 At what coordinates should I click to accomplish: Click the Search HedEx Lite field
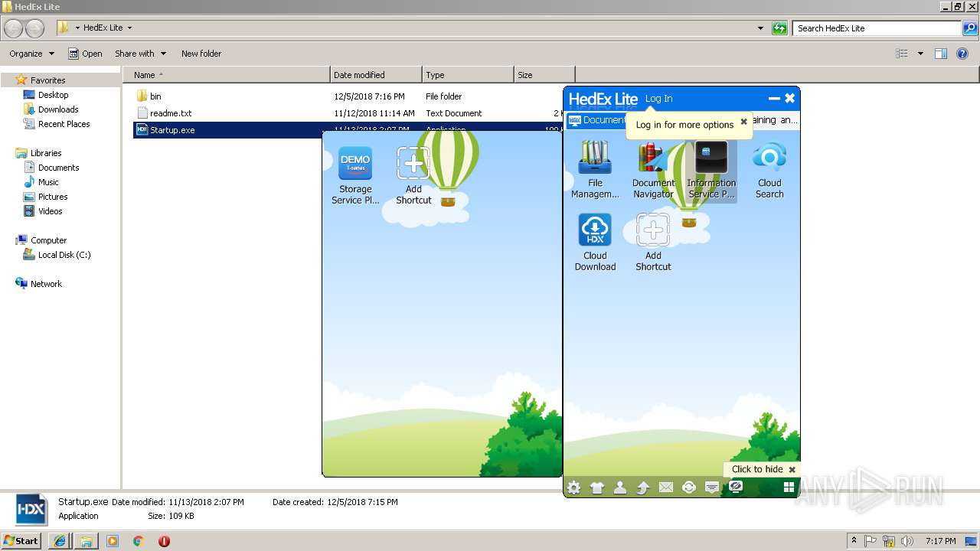click(877, 28)
